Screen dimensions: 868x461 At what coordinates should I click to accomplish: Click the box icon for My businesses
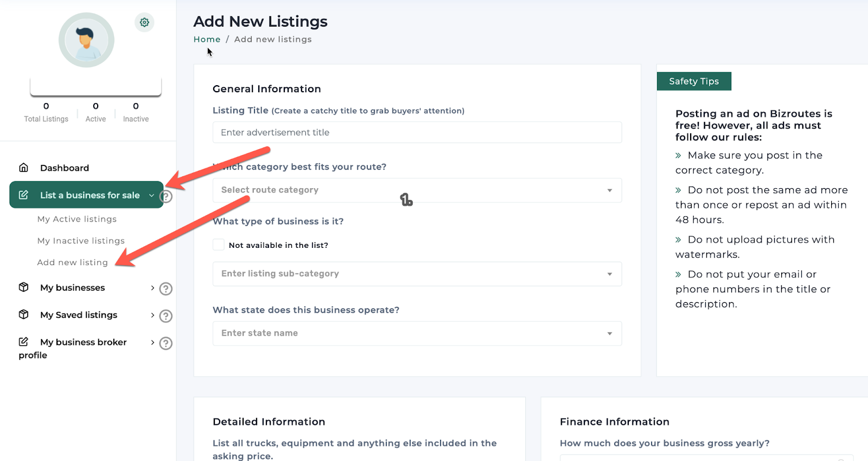[24, 287]
